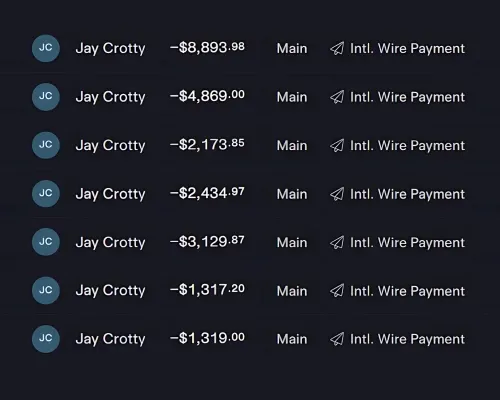Image resolution: width=500 pixels, height=400 pixels.
Task: Click Intl. Wire Payment label in the −$2,173.85 row
Action: point(407,146)
